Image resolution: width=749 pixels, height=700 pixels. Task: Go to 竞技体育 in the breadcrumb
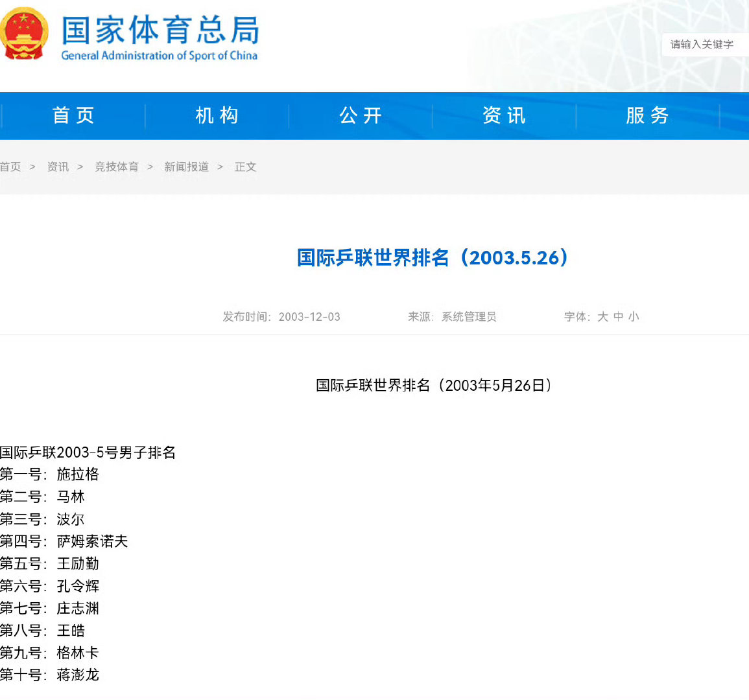tap(117, 167)
